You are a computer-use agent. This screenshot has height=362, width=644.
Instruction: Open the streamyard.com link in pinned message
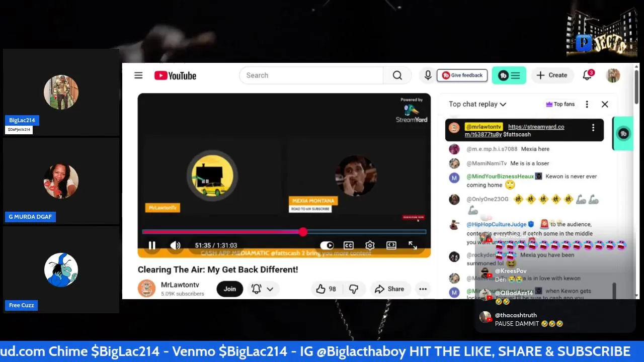(x=514, y=131)
